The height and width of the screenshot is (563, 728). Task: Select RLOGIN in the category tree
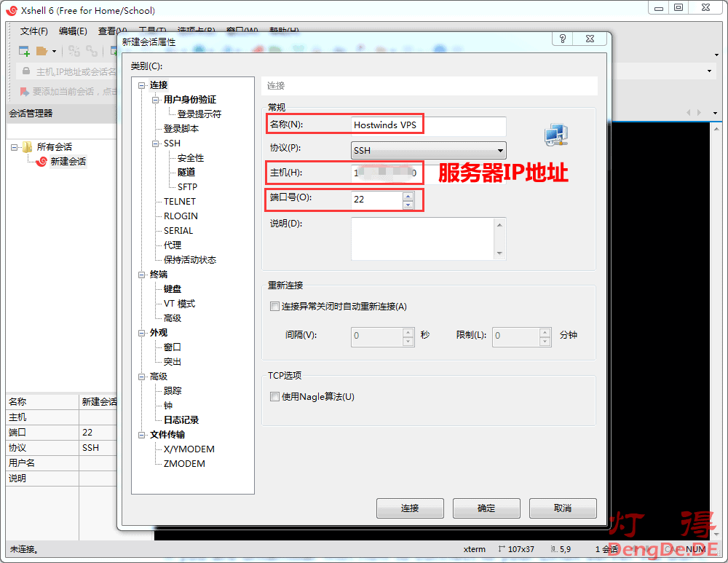(181, 216)
